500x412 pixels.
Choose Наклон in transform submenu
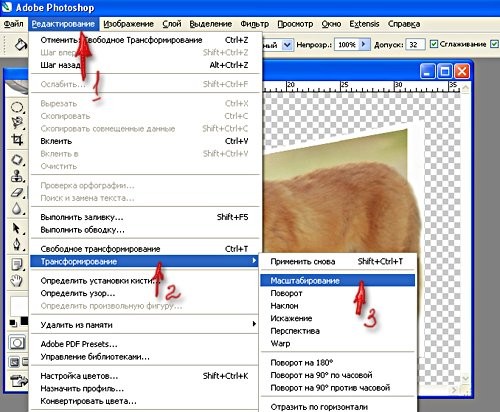point(337,306)
